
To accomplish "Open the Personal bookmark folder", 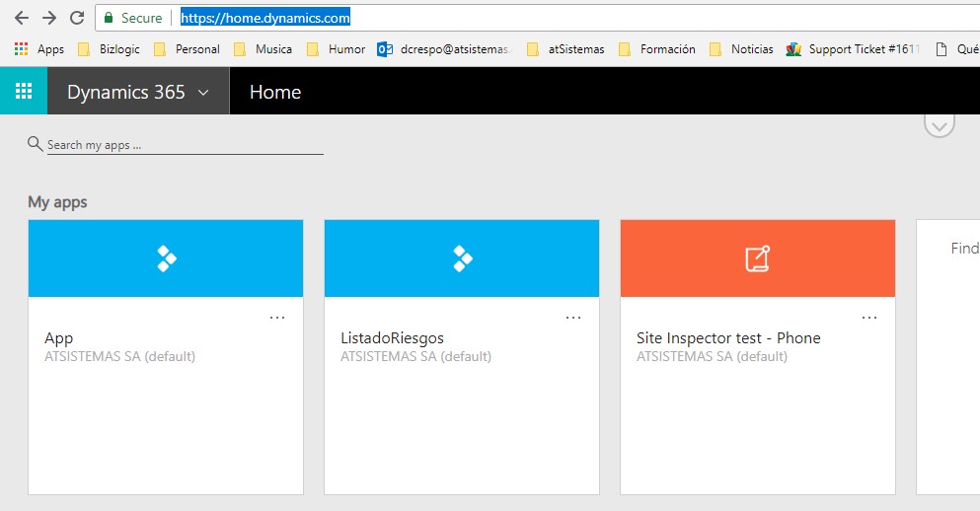I will pyautogui.click(x=187, y=48).
